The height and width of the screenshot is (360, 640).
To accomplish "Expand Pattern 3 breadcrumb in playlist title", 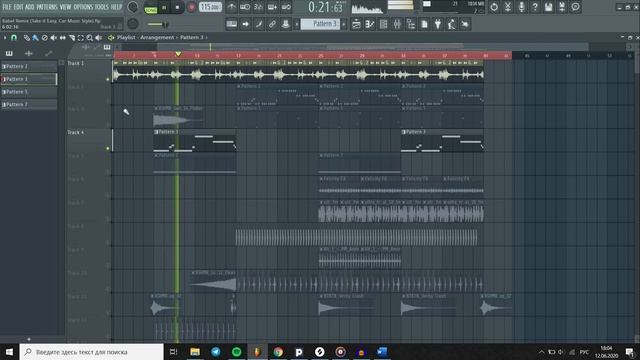I will pyautogui.click(x=192, y=37).
